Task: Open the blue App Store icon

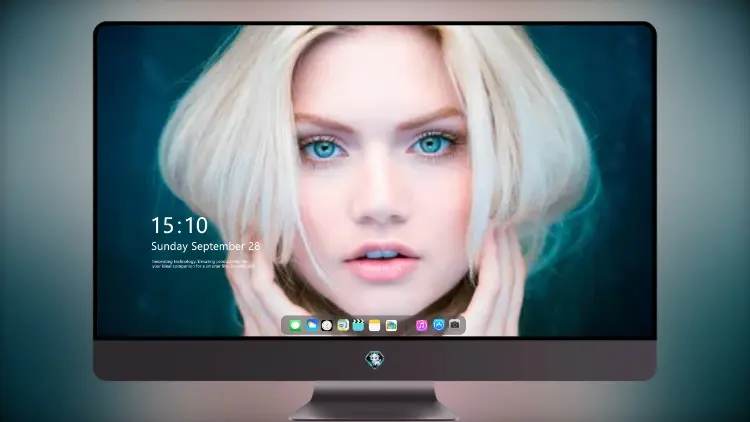Action: tap(439, 325)
